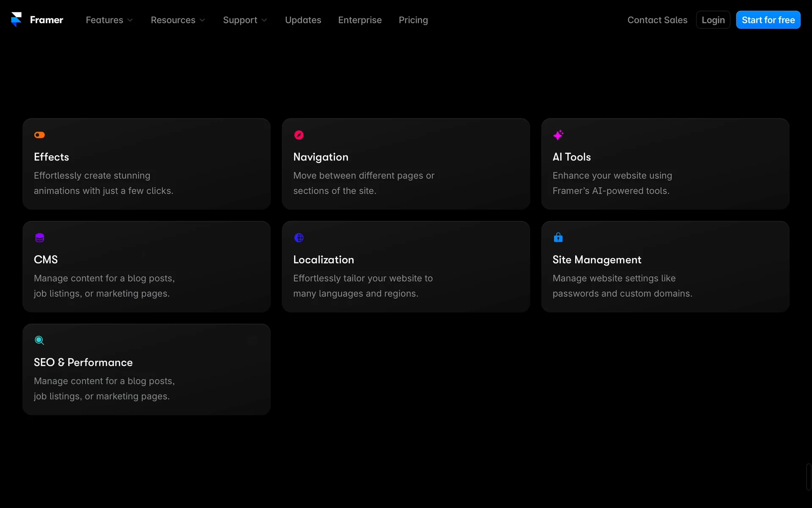
Task: Click the Framer logo icon
Action: (x=16, y=19)
